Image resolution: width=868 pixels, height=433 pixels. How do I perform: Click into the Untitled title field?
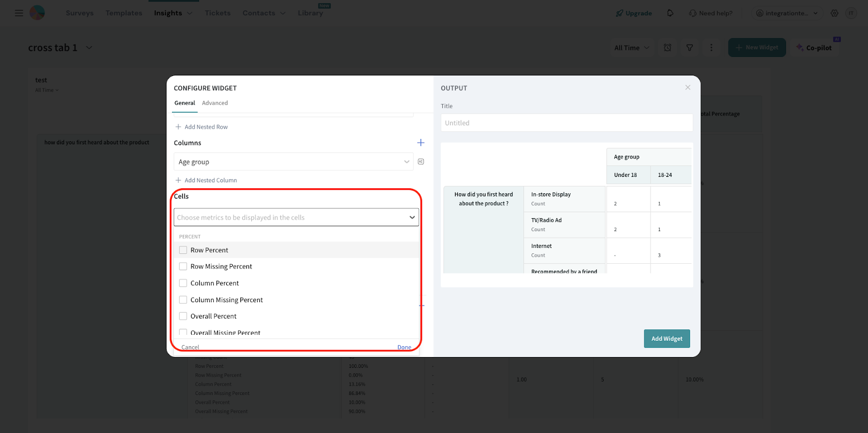click(x=566, y=123)
